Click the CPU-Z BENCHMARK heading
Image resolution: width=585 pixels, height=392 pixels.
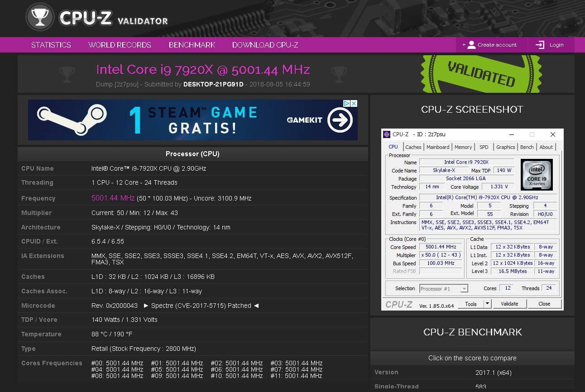(x=473, y=332)
